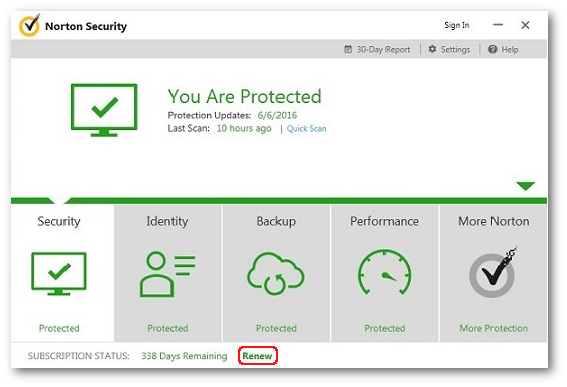Click the Security tab monitor icon

pyautogui.click(x=59, y=273)
